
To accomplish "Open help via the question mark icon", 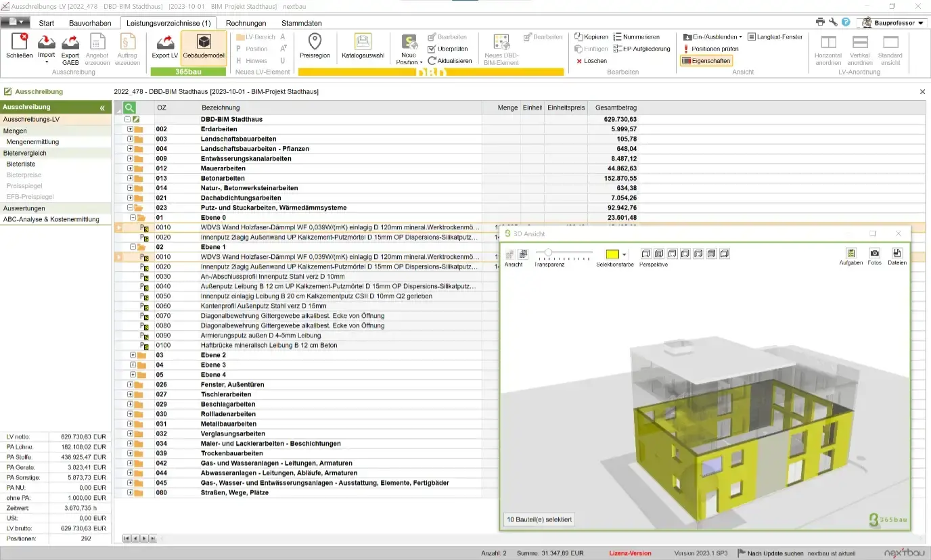I will click(x=846, y=22).
